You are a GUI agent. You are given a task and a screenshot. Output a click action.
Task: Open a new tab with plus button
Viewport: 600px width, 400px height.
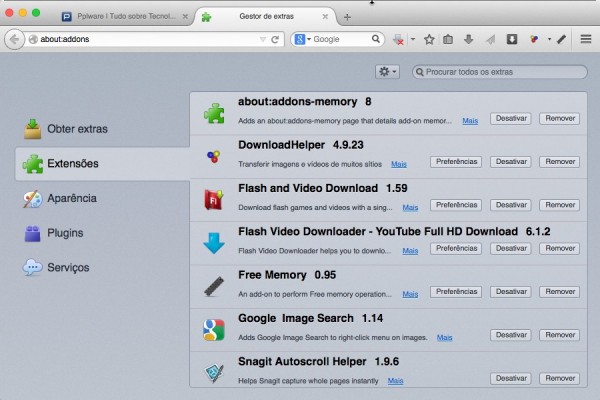pyautogui.click(x=347, y=17)
